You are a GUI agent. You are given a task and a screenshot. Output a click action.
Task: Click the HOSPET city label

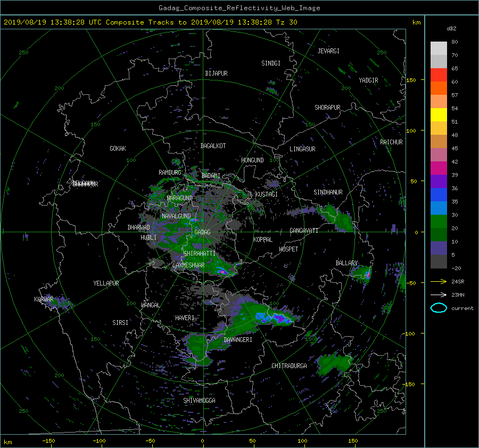point(288,249)
